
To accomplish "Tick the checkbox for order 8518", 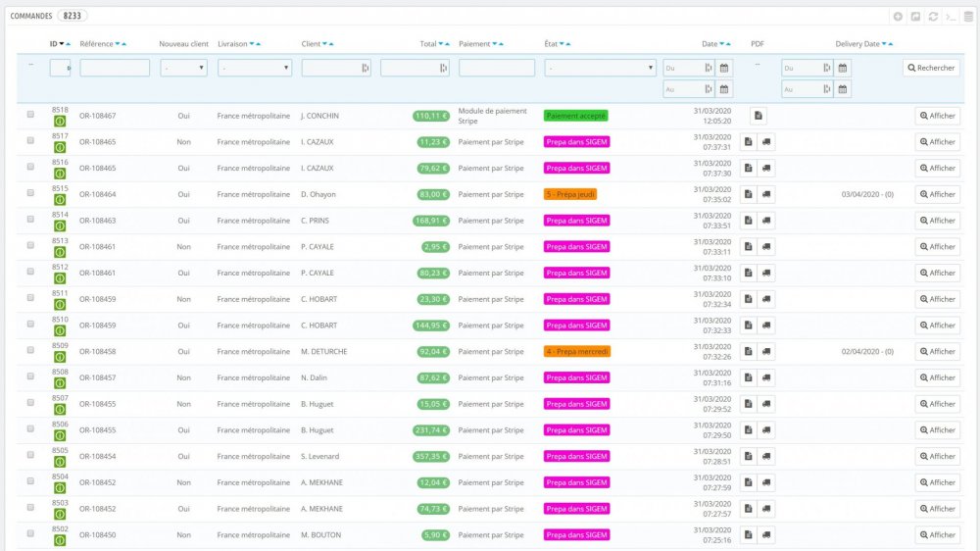I will [x=30, y=115].
